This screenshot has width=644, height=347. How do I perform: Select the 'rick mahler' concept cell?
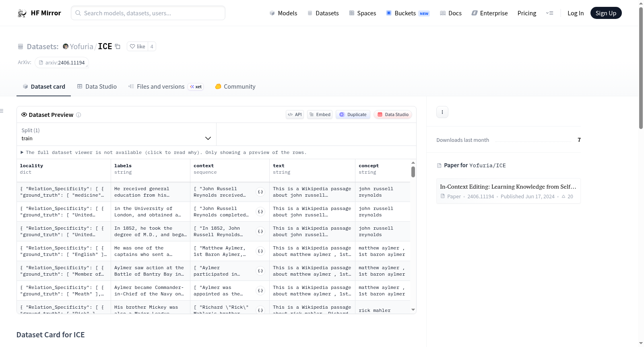click(383, 310)
